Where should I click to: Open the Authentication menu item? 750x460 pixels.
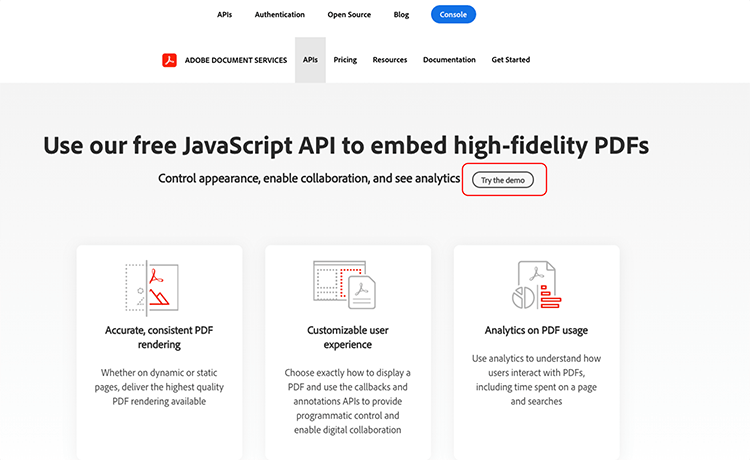[x=280, y=15]
